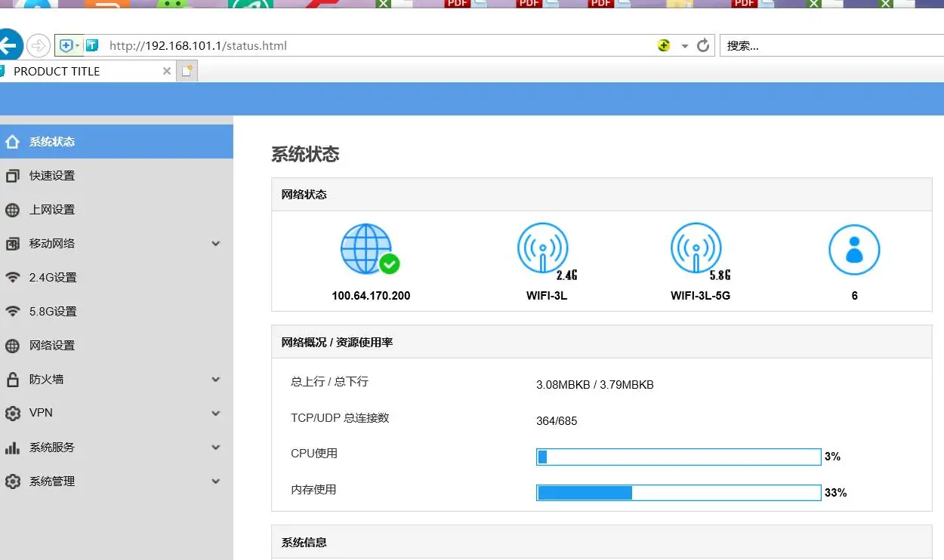Click the yellow-green compatibility icon in the address bar
944x560 pixels.
[x=664, y=45]
